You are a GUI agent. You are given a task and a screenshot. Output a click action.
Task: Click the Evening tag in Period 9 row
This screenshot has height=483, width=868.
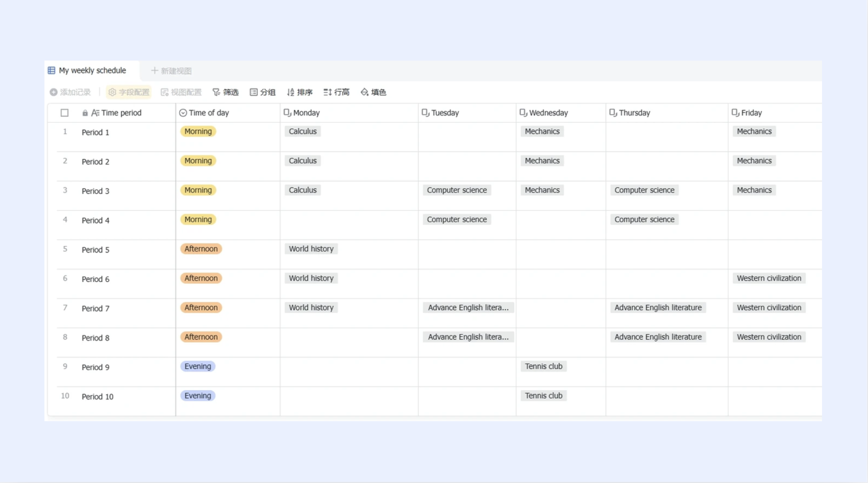point(198,367)
